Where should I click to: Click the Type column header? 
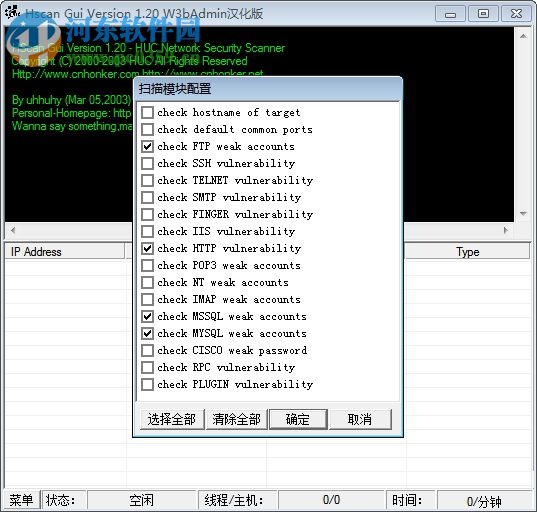pos(467,252)
